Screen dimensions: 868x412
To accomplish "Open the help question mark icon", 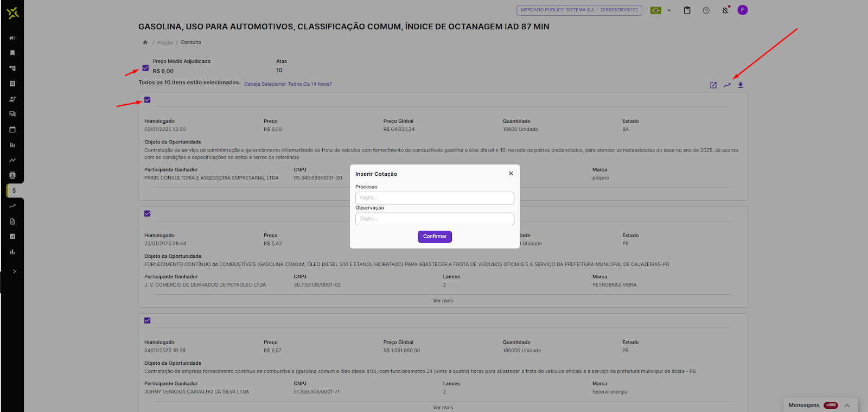I will [706, 10].
